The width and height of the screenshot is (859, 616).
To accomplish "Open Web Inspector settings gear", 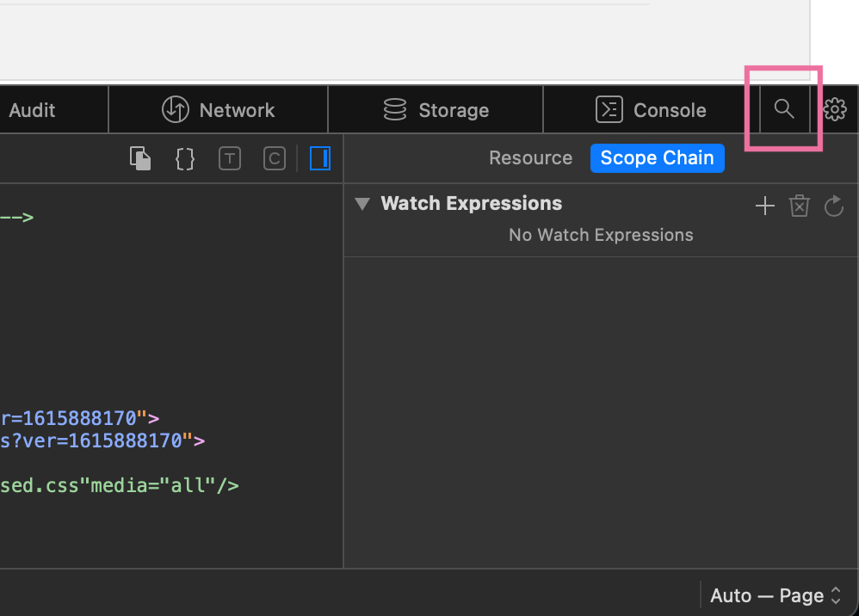I will pyautogui.click(x=835, y=109).
